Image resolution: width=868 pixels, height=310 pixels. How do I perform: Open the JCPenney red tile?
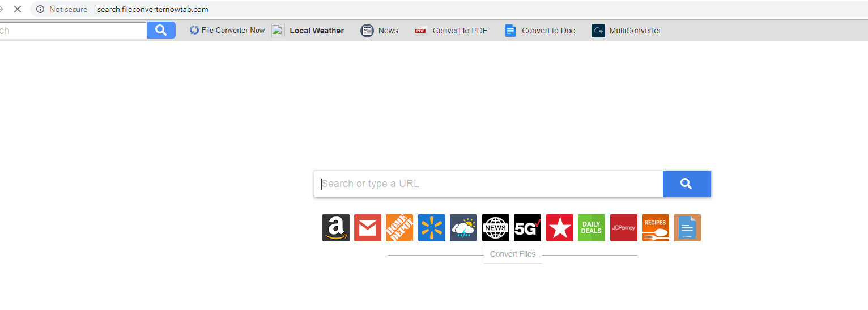[x=624, y=228]
